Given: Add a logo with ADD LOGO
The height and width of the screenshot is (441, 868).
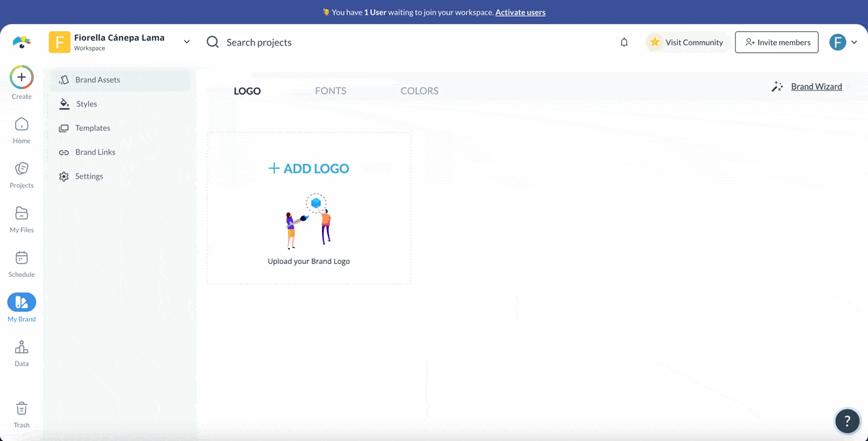Looking at the screenshot, I should (x=309, y=168).
